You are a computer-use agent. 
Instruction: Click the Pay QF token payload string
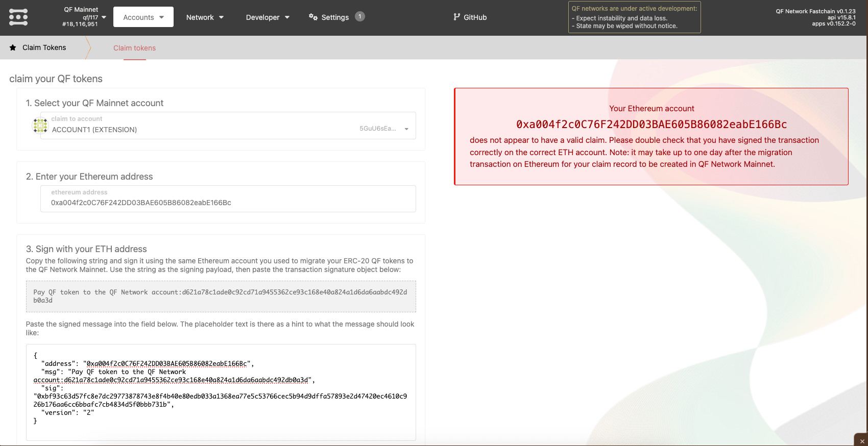221,296
